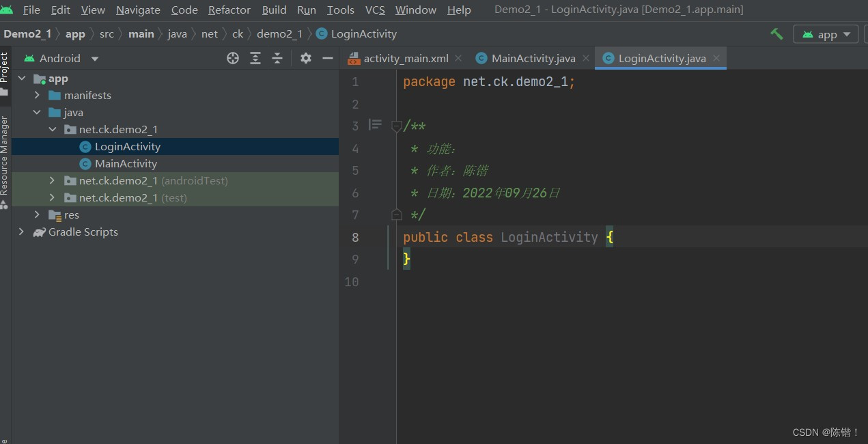Click the rendered doc gutter icon on line 3
This screenshot has height=444, width=868.
coord(375,124)
